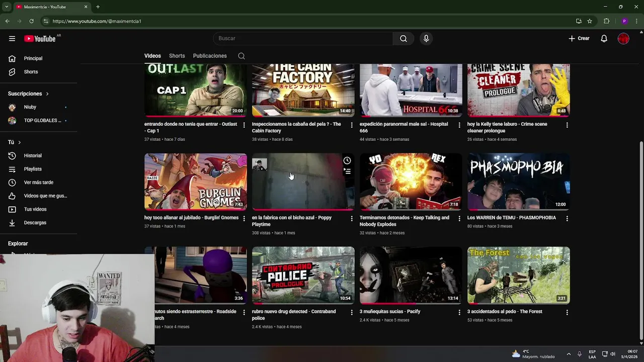Go back in browser history

tap(7, 21)
